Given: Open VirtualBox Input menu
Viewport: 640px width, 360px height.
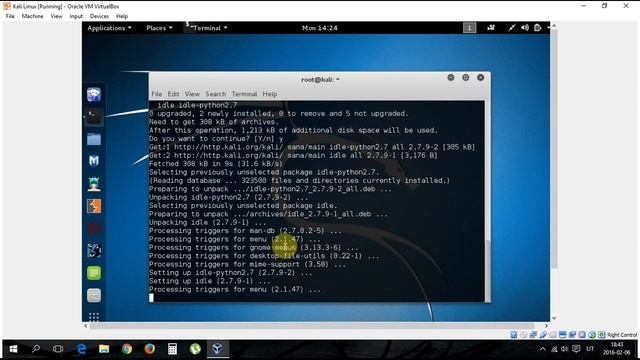Looking at the screenshot, I should pyautogui.click(x=76, y=16).
